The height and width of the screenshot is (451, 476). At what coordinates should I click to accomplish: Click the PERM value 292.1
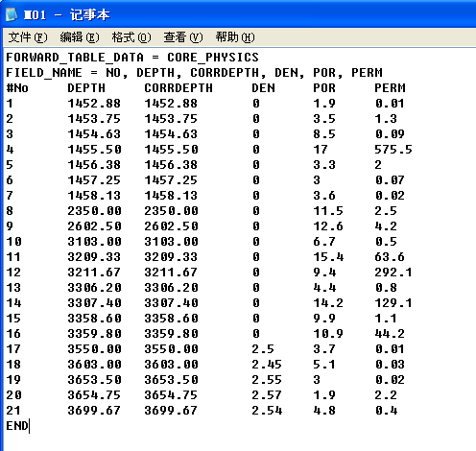[393, 273]
